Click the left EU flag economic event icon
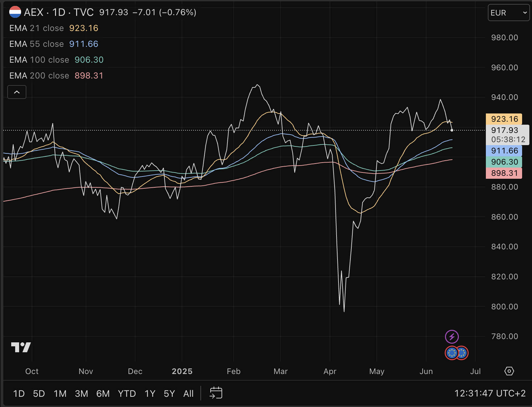Screen dimensions: 532x407 451,353
